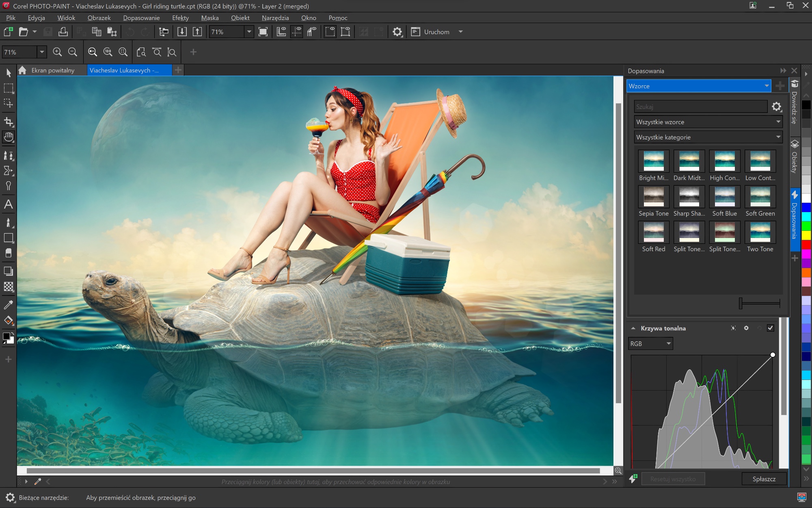
Task: Select the Text tool
Action: 9,204
